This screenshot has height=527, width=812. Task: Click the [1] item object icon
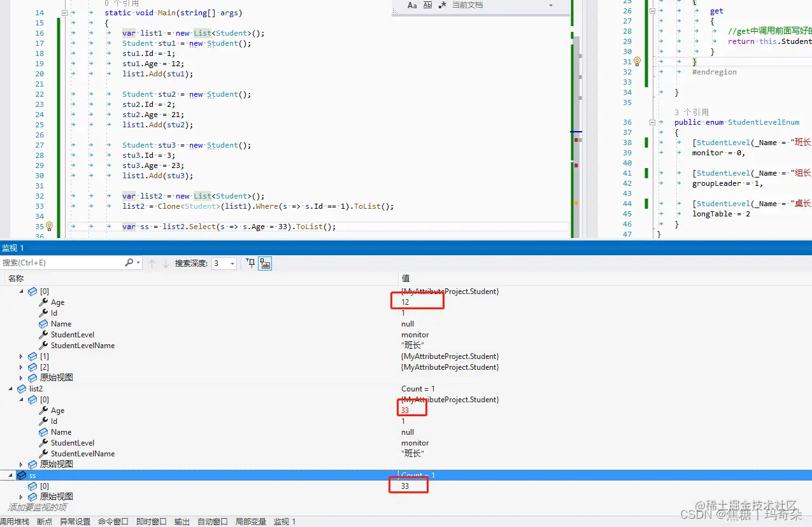coord(32,356)
